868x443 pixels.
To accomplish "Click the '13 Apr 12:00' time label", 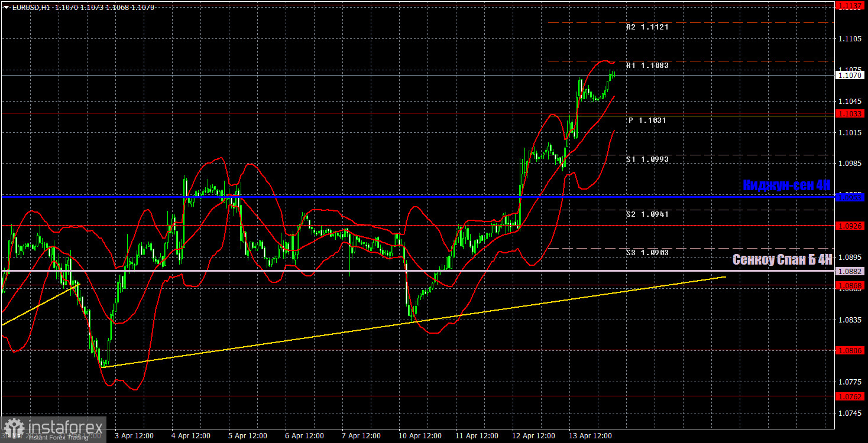I will point(590,436).
